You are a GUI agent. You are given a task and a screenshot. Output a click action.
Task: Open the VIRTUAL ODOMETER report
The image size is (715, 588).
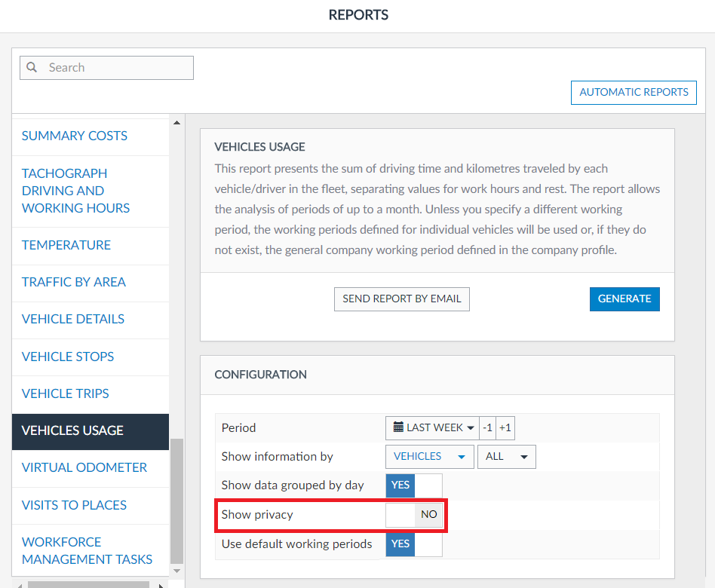pyautogui.click(x=84, y=467)
